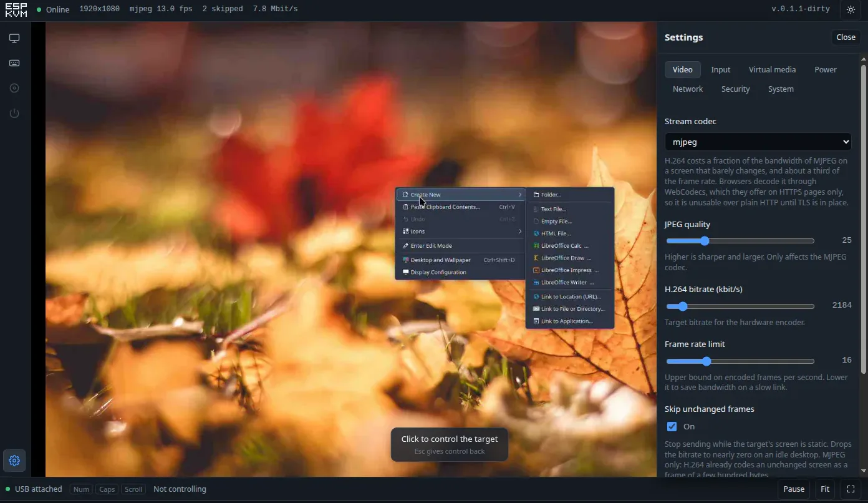
Task: Choose Text File... in Create New submenu
Action: click(x=570, y=209)
